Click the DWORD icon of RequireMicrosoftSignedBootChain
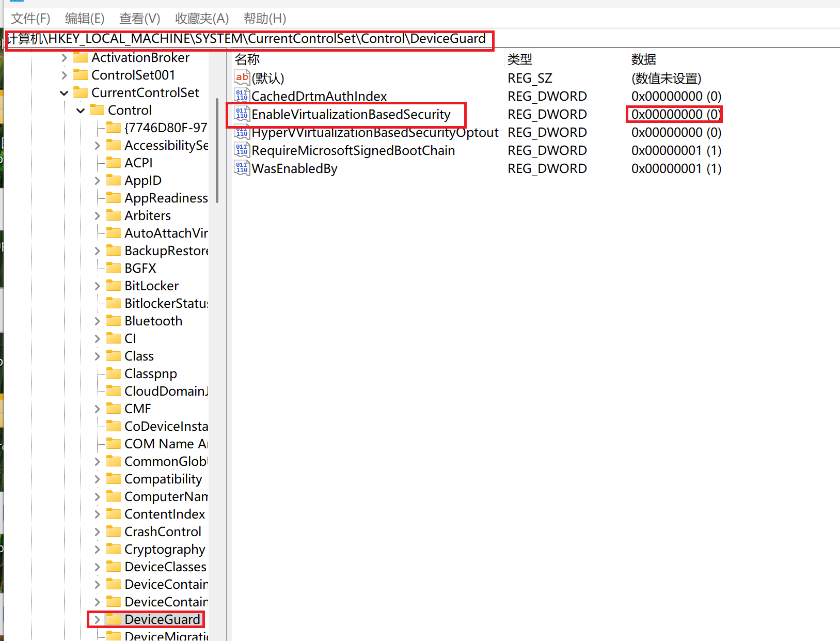 (242, 150)
